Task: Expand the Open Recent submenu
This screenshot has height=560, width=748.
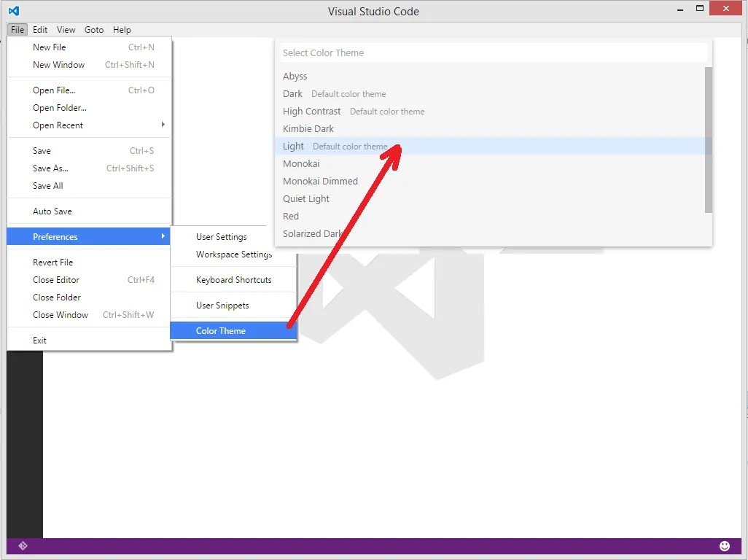Action: (89, 125)
